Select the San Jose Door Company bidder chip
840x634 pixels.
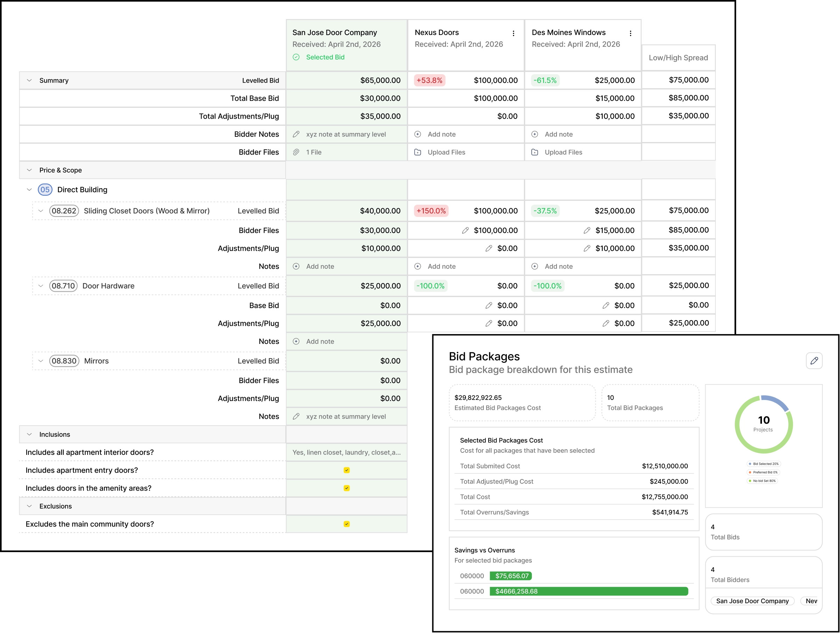(752, 601)
